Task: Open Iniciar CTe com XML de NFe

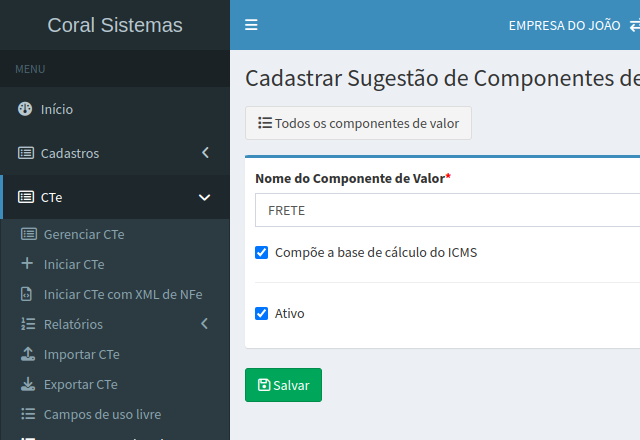Action: pyautogui.click(x=122, y=294)
